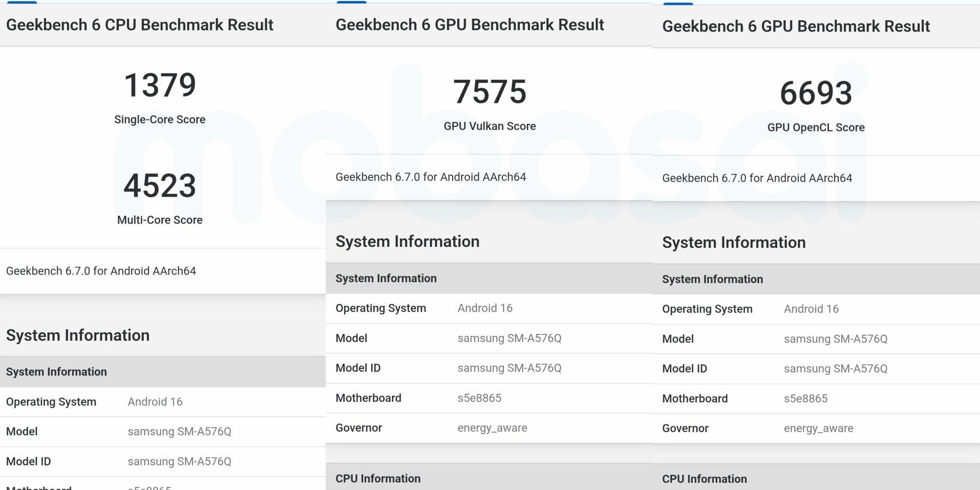Click the Multi-Core Score label
This screenshot has width=980, height=490.
160,220
